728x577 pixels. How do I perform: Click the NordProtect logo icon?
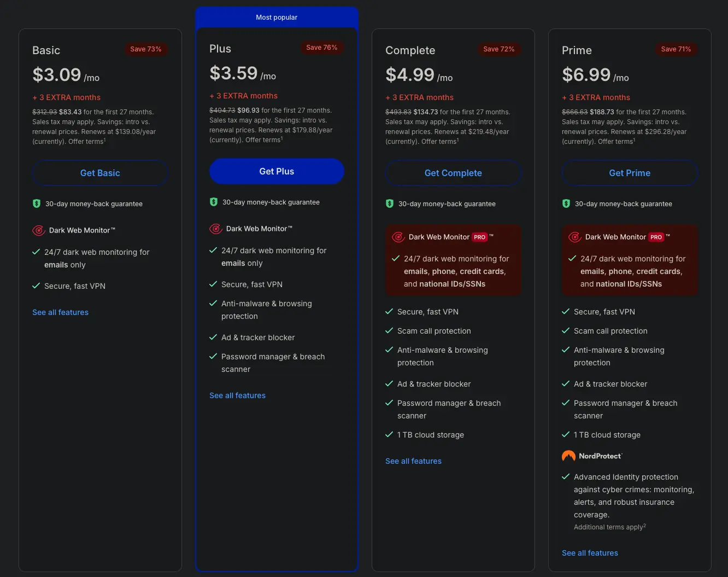point(568,456)
